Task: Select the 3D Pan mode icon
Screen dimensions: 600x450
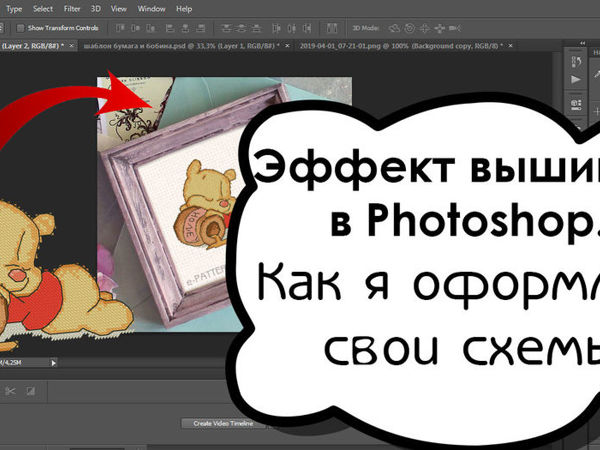Action: 425,28
